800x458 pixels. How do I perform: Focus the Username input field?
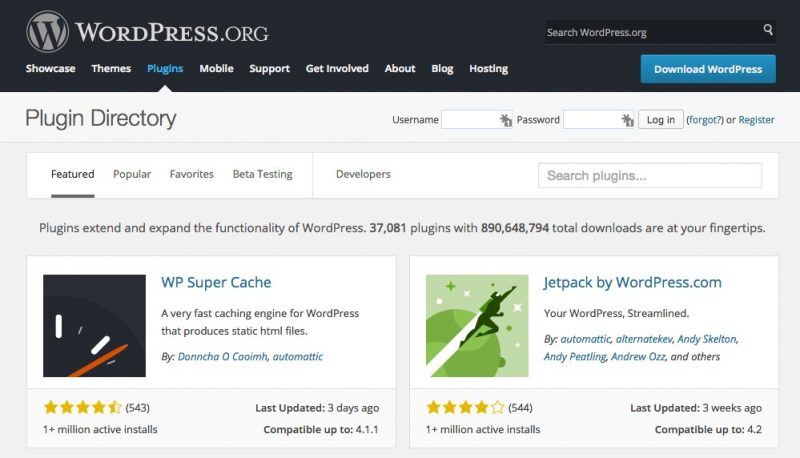477,119
